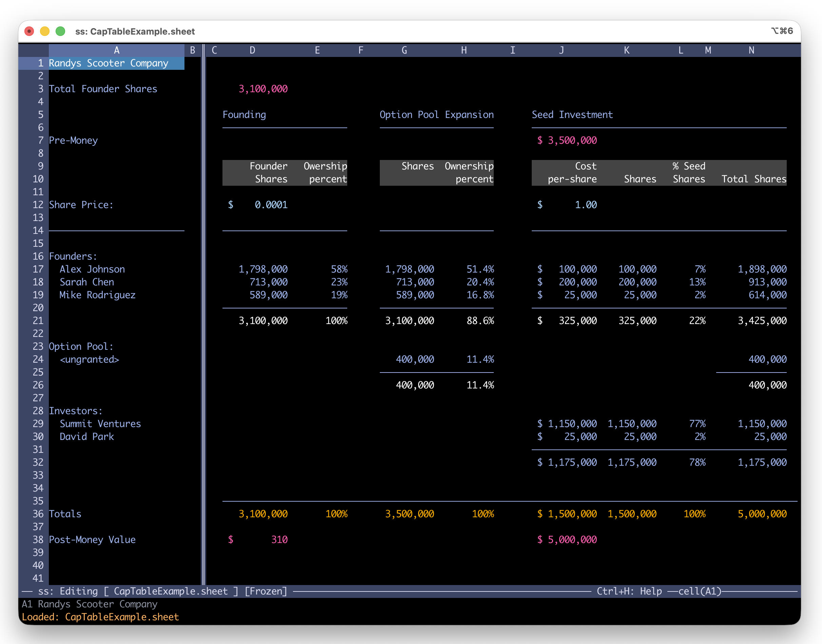Image resolution: width=822 pixels, height=644 pixels.
Task: Click Total Founder Shares value 3,100,000
Action: tap(263, 89)
